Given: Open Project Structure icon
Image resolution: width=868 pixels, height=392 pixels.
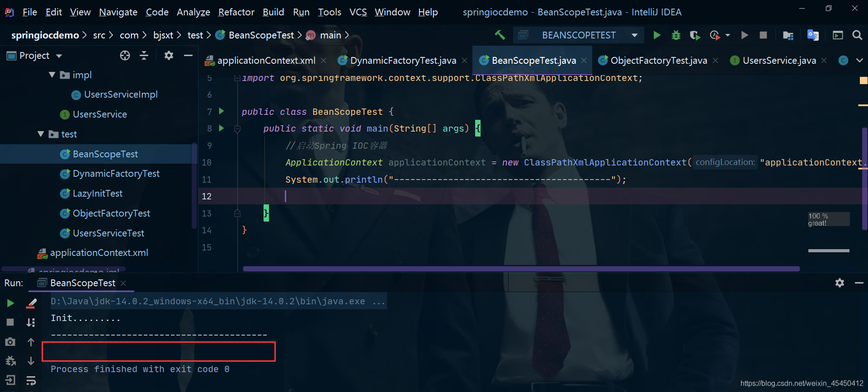Looking at the screenshot, I should click(788, 35).
